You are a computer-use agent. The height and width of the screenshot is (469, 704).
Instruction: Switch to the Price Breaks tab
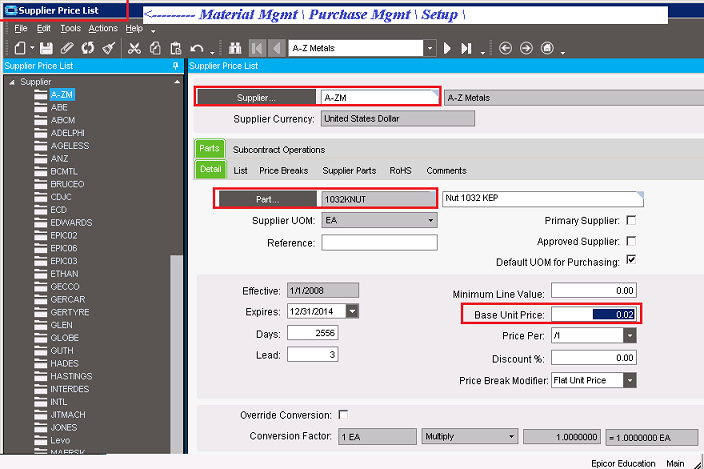click(284, 171)
